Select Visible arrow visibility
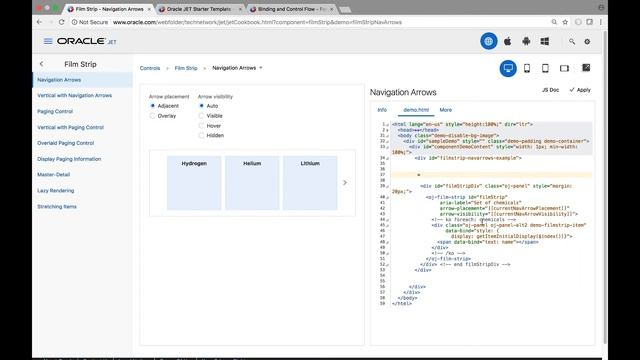Screen dimensions: 640x360 (201, 116)
